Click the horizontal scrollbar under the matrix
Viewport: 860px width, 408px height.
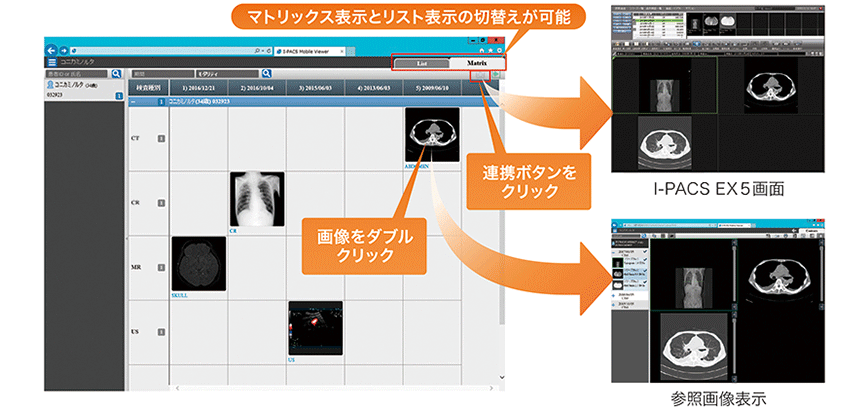point(330,387)
